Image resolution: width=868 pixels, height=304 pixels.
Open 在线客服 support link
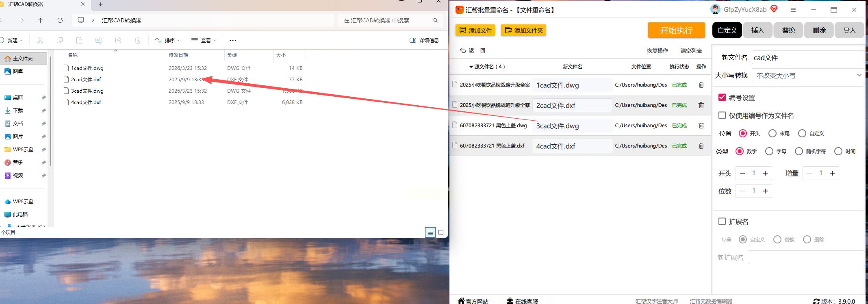coord(522,301)
